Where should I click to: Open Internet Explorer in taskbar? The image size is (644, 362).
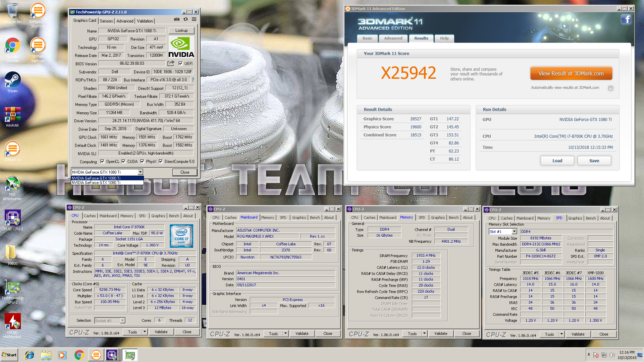click(30, 355)
